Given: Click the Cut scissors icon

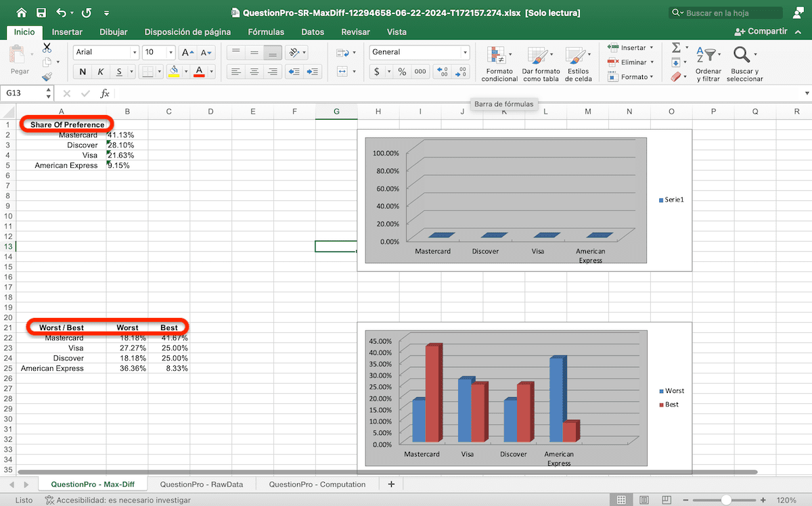Looking at the screenshot, I should point(47,48).
